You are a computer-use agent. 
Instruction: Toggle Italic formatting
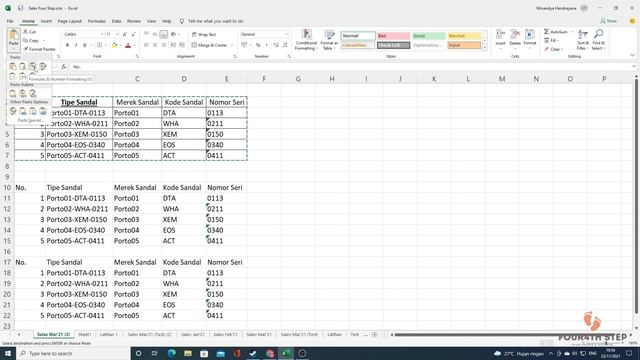(x=76, y=45)
